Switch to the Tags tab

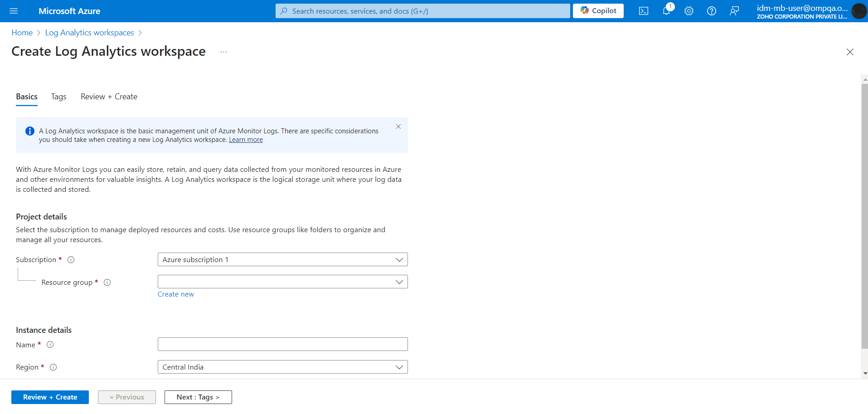[x=58, y=96]
